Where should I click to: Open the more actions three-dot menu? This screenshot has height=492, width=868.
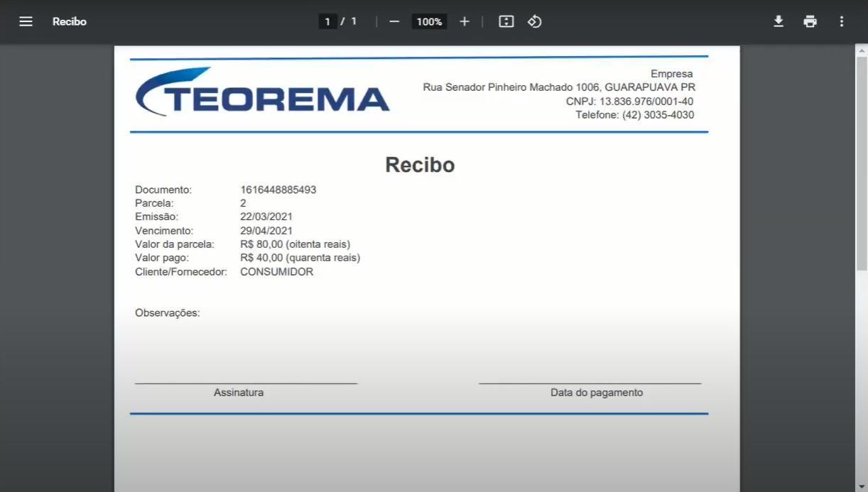click(842, 21)
